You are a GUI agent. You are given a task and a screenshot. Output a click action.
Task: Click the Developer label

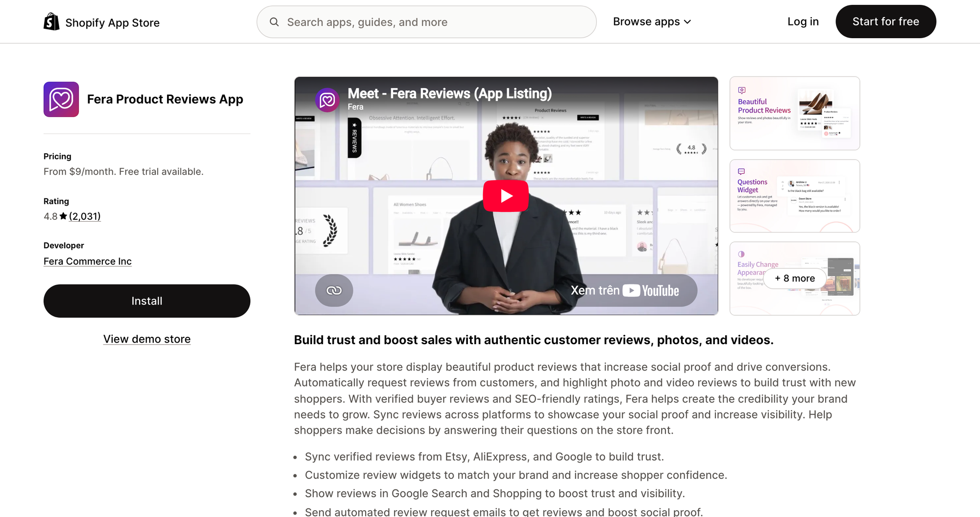point(64,245)
